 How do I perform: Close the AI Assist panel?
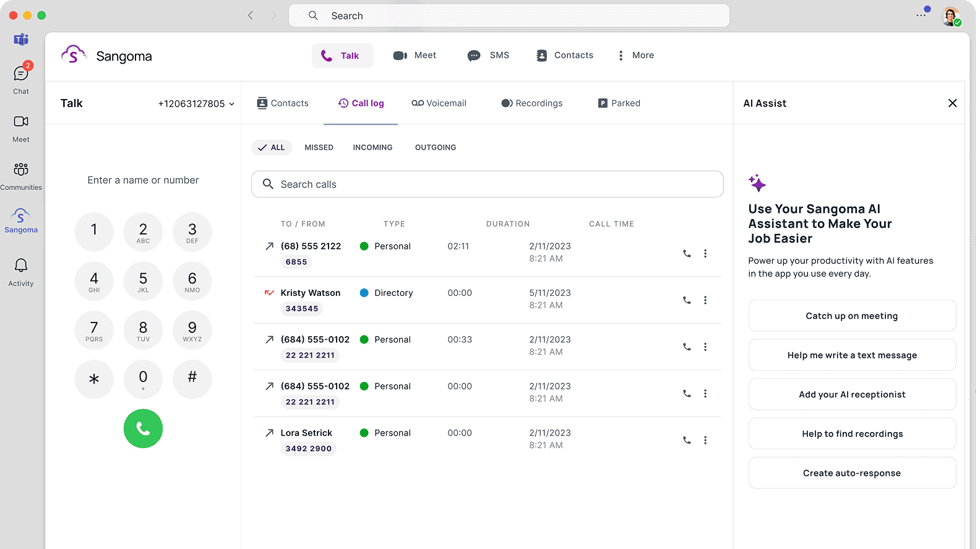click(x=952, y=103)
